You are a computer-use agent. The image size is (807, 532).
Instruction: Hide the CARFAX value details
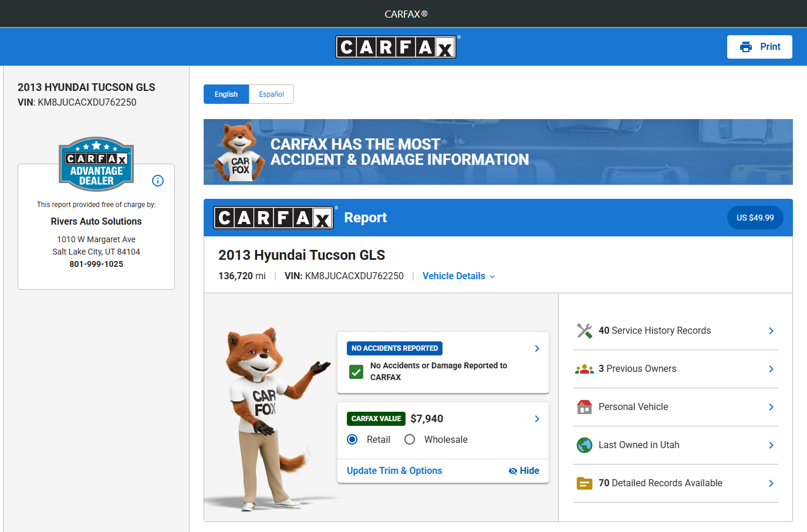point(524,471)
